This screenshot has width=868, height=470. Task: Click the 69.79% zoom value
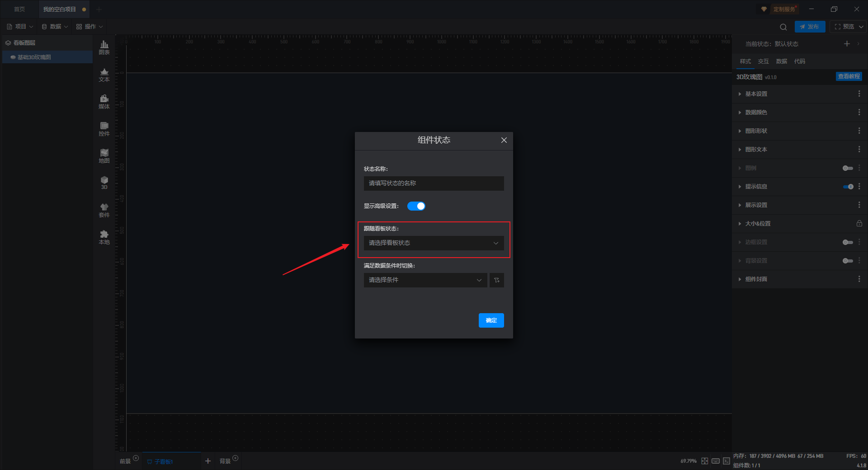[x=689, y=461]
